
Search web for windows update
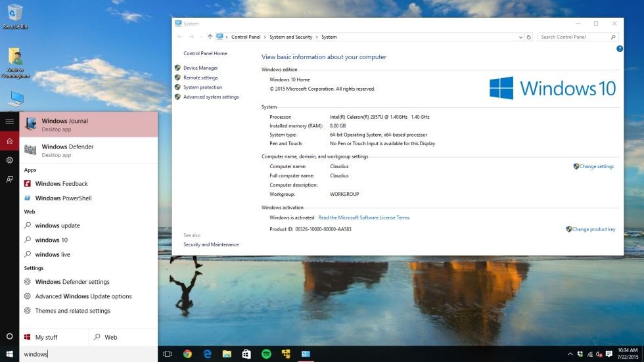coord(88,225)
